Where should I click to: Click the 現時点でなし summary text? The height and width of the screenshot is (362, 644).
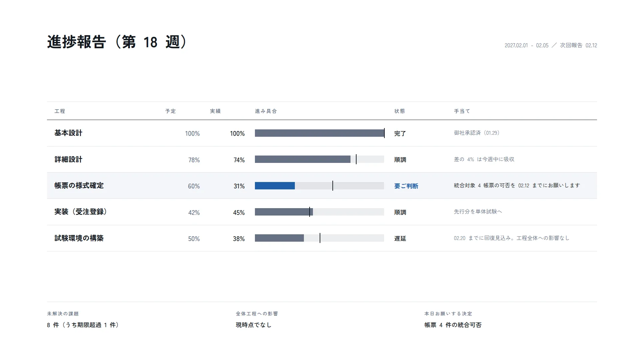coord(254,325)
